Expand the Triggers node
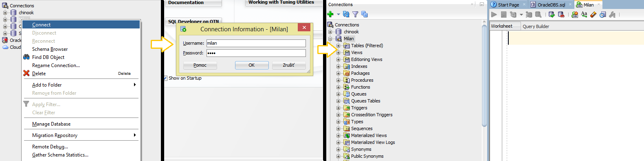Image resolution: width=644 pixels, height=161 pixels. pyautogui.click(x=338, y=108)
